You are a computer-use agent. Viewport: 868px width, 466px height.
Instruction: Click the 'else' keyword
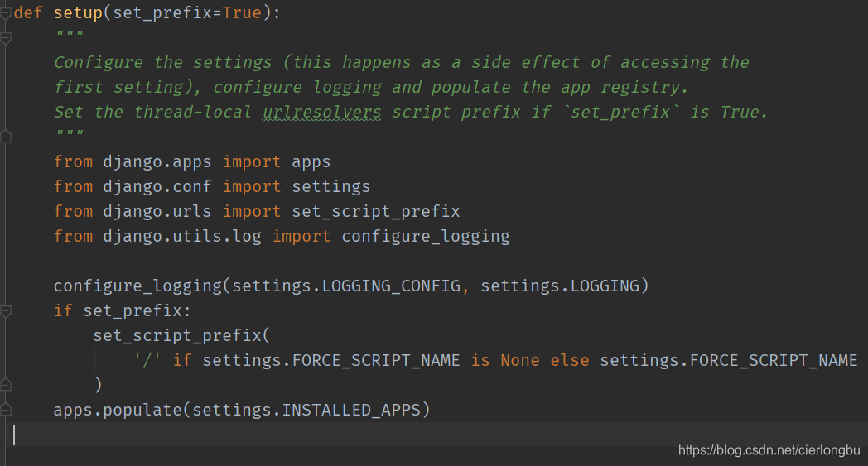(x=570, y=360)
